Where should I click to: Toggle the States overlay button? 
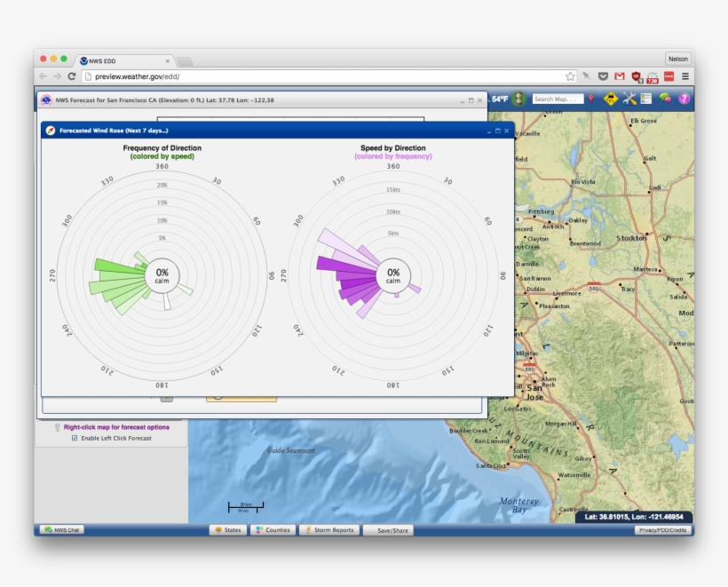(228, 530)
